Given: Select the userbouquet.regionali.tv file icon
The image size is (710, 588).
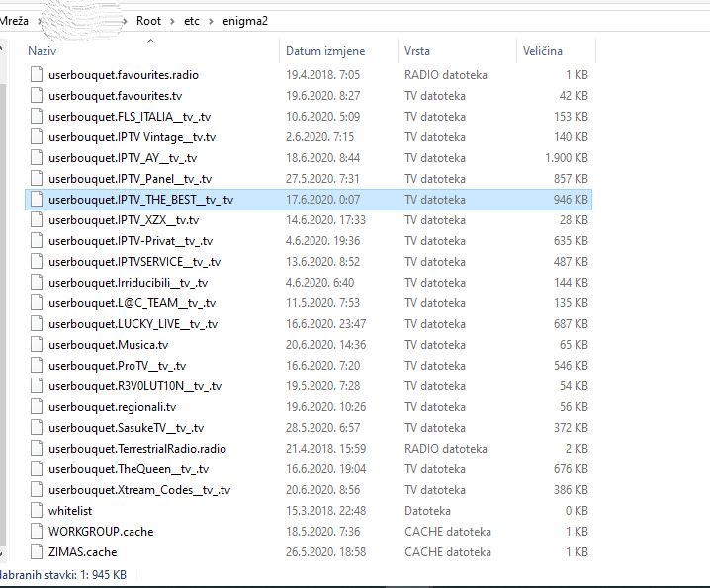Looking at the screenshot, I should click(x=38, y=407).
